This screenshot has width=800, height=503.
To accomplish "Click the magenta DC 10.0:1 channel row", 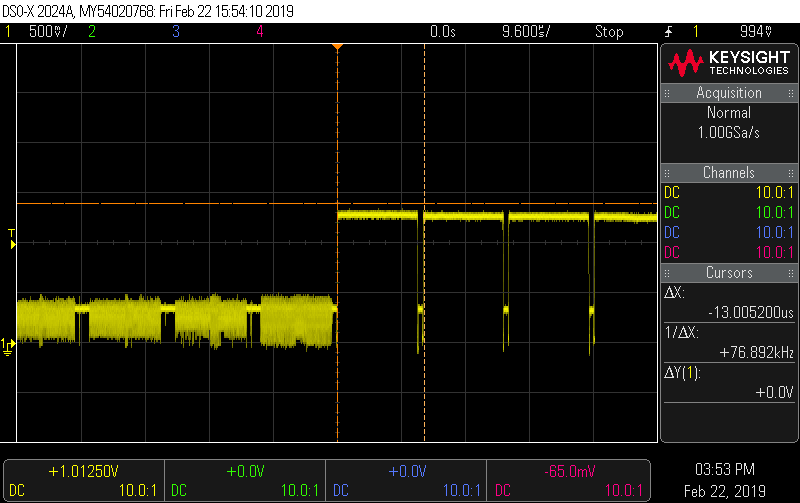I will click(729, 253).
